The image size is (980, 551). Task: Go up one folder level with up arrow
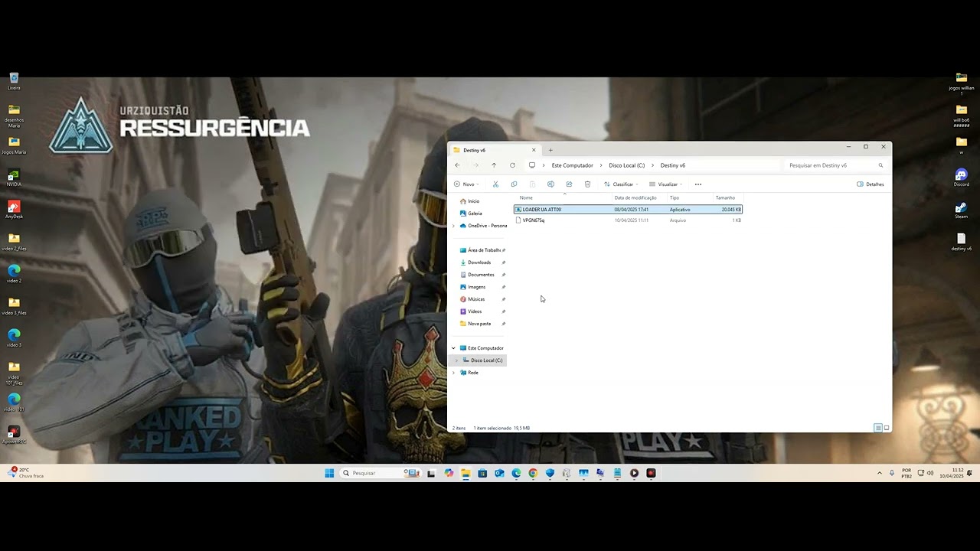(494, 165)
